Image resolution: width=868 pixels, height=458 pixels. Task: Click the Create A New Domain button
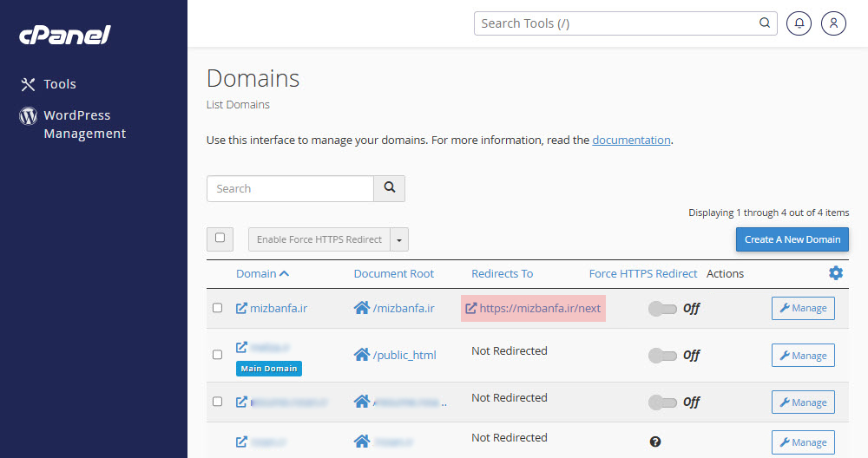tap(792, 239)
